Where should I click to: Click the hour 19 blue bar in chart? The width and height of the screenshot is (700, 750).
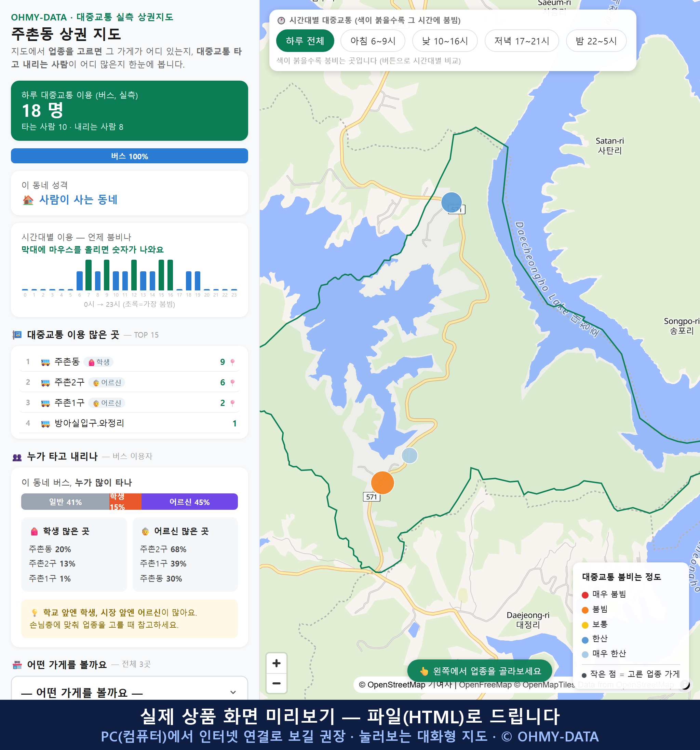[x=197, y=281]
